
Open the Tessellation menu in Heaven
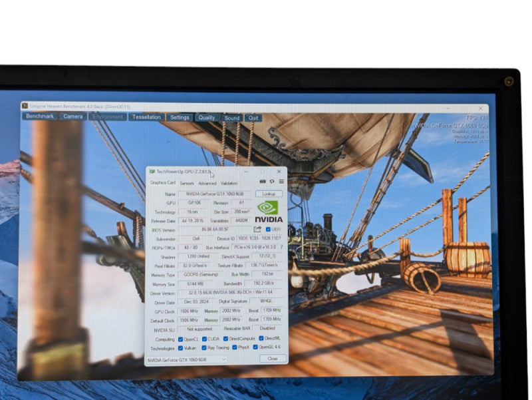146,117
